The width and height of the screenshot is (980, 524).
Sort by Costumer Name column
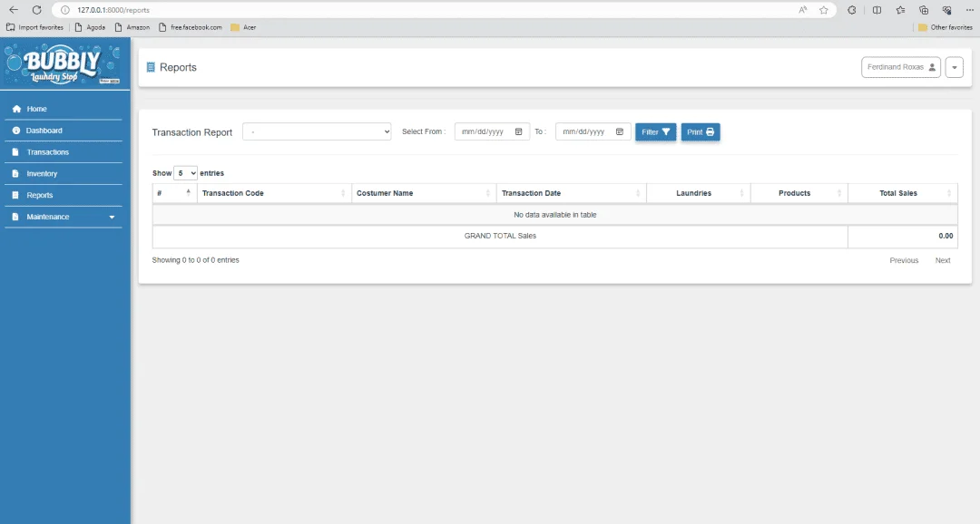pyautogui.click(x=425, y=193)
